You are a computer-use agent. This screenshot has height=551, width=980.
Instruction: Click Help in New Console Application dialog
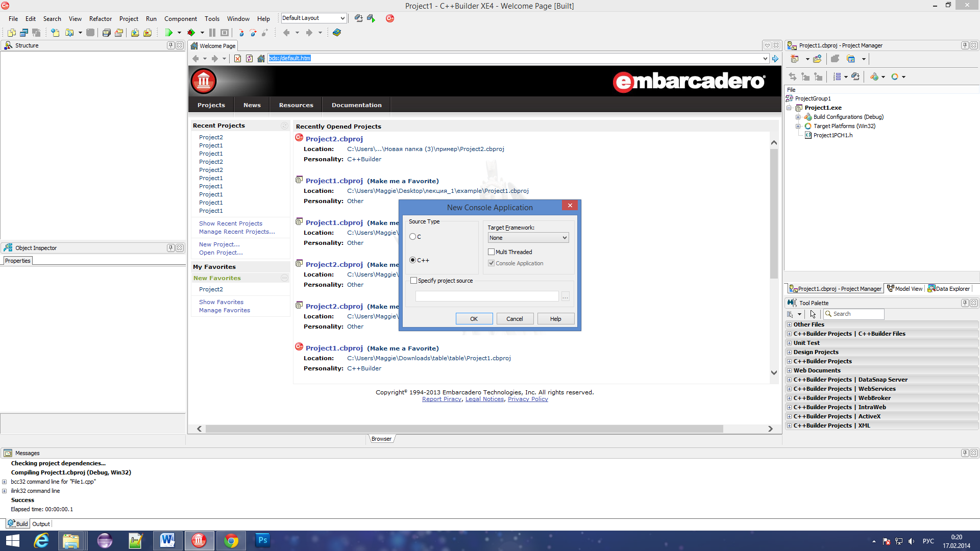[x=555, y=319]
